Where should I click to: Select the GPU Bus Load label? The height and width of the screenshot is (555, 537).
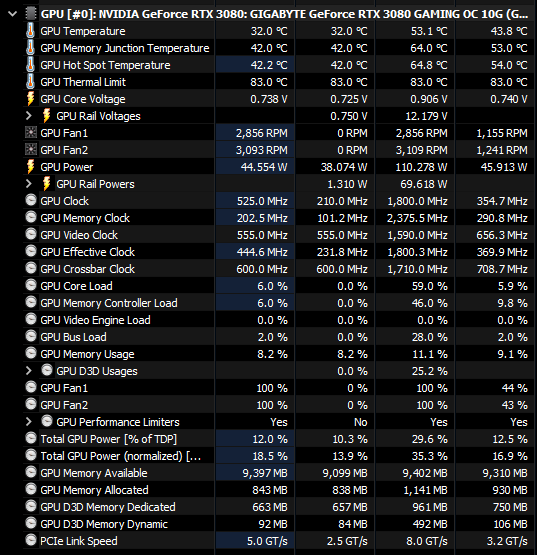tap(73, 337)
